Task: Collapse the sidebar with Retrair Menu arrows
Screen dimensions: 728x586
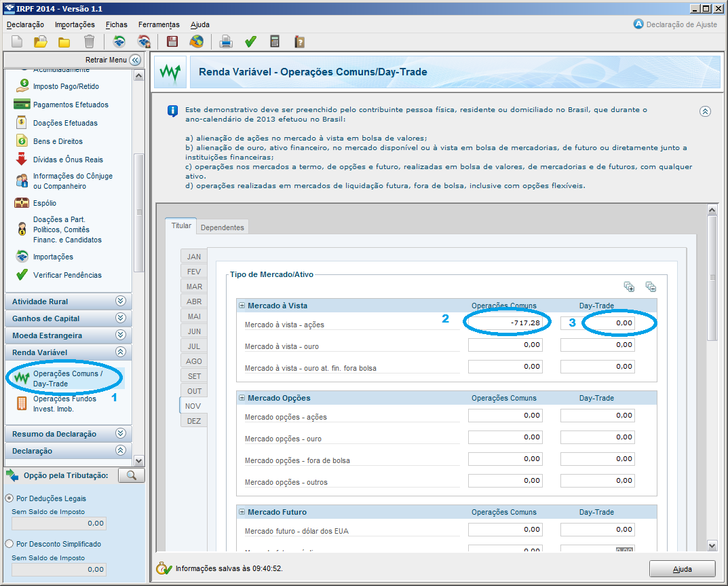Action: pyautogui.click(x=135, y=60)
